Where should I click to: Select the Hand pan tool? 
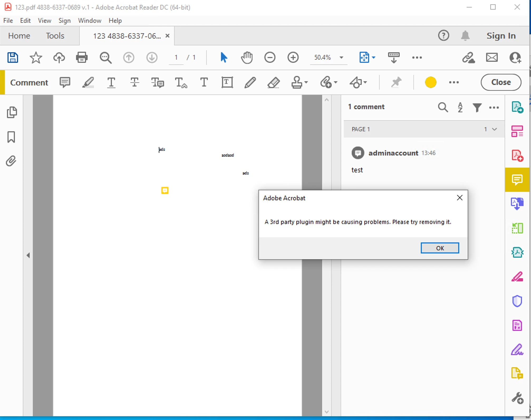[x=247, y=57]
